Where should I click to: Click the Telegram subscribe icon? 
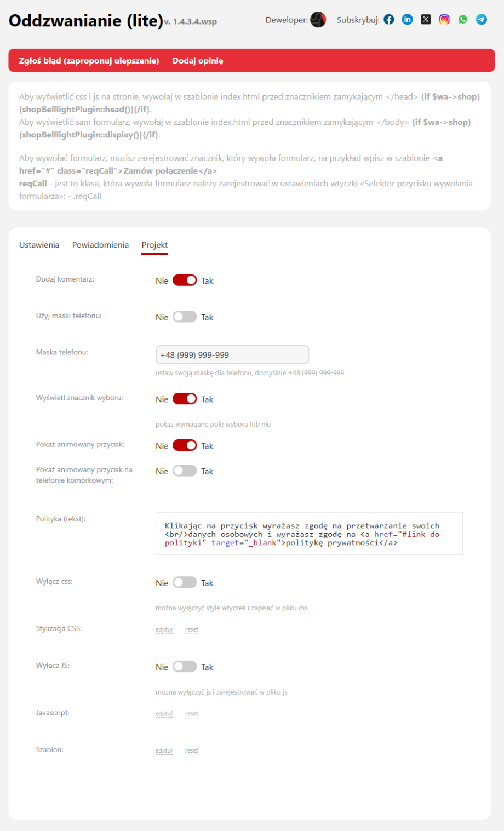[481, 20]
